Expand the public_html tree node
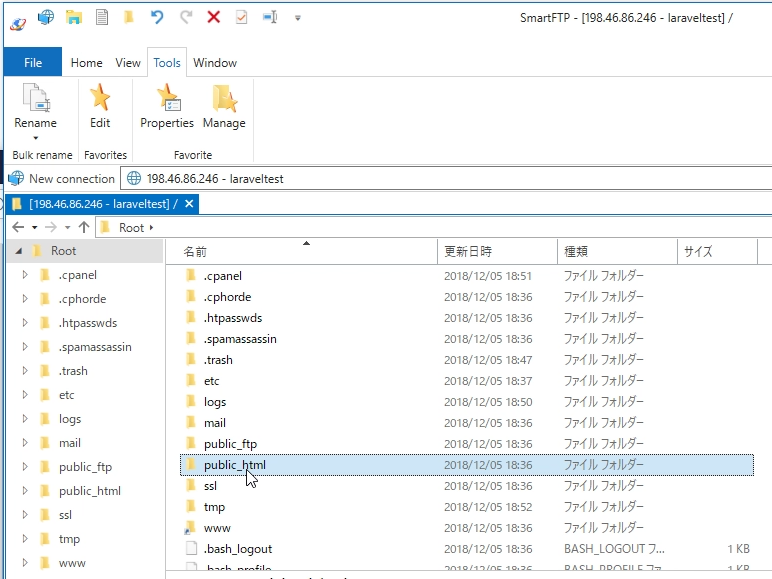Viewport: 772px width, 579px height. [x=25, y=491]
